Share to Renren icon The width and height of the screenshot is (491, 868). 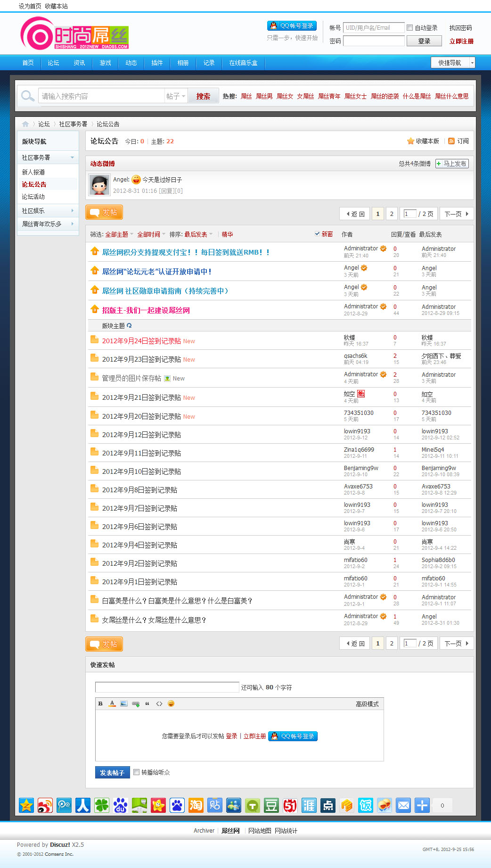83,805
